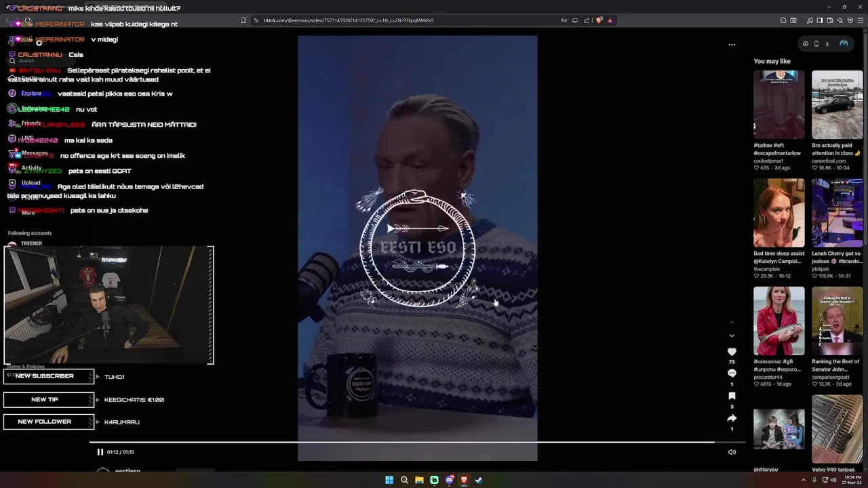Open the browser extensions puzzle icon
Screen dimensions: 868x488
pyautogui.click(x=783, y=20)
